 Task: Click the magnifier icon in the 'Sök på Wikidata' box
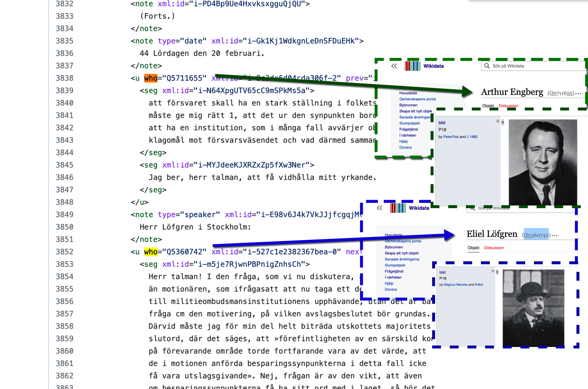point(487,66)
